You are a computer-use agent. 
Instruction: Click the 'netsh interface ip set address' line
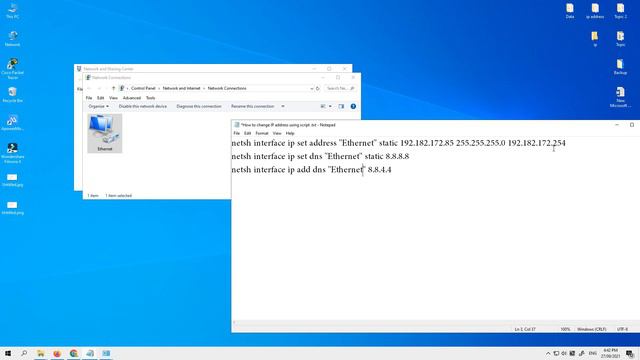click(398, 143)
